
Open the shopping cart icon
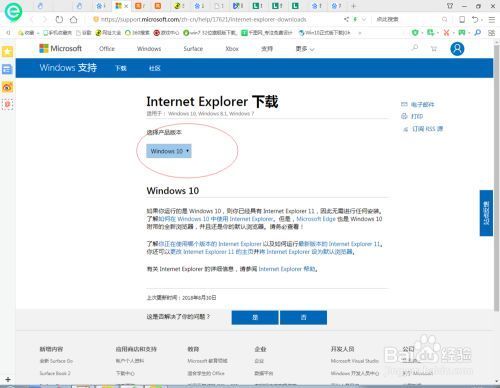coord(434,49)
